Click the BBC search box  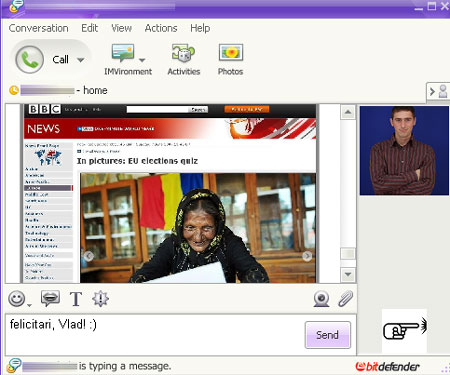coord(157,109)
